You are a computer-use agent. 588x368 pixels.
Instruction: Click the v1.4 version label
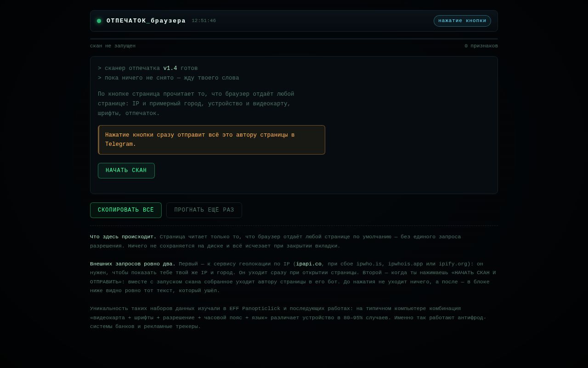pyautogui.click(x=170, y=69)
